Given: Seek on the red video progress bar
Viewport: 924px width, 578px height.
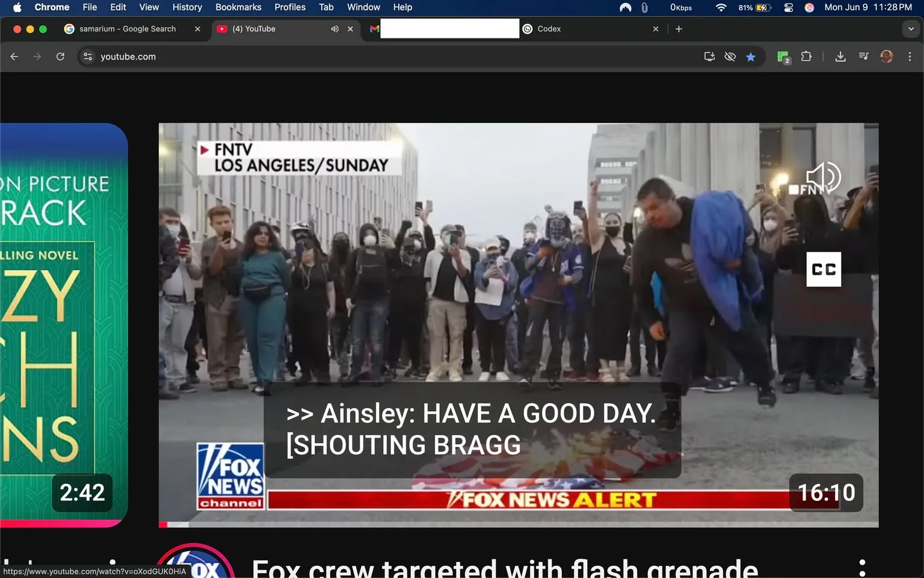Looking at the screenshot, I should click(x=519, y=524).
